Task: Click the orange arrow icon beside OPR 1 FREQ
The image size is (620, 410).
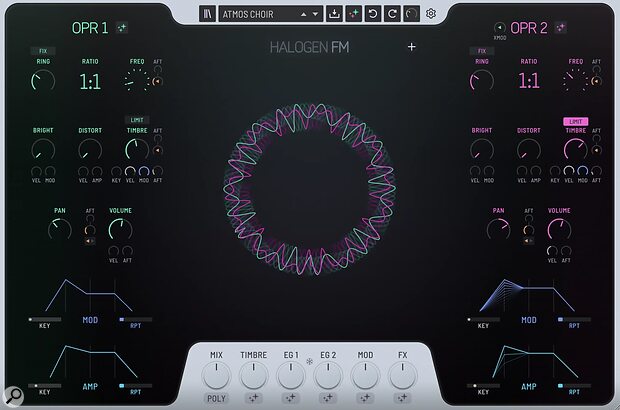Action: coord(157,81)
